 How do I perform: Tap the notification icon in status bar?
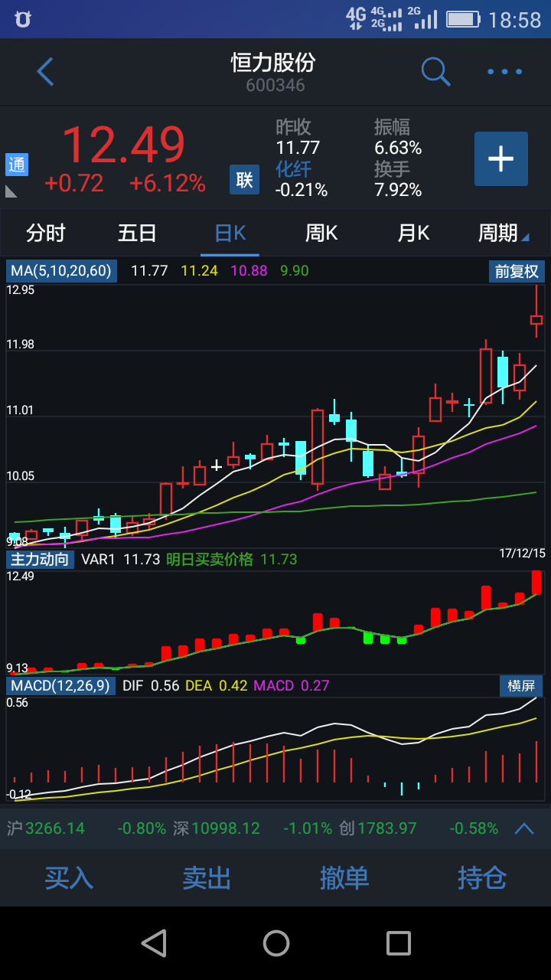click(x=23, y=19)
